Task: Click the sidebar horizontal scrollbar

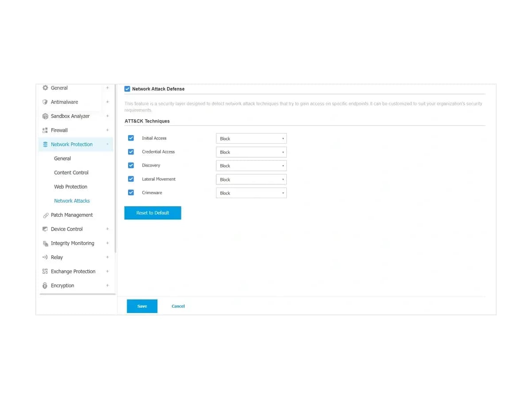Action: 78,294
